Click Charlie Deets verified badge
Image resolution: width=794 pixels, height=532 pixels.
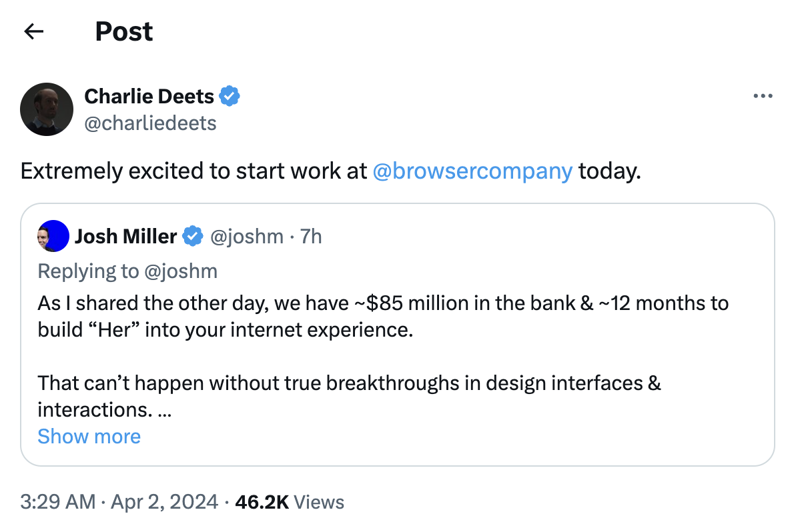tap(230, 96)
